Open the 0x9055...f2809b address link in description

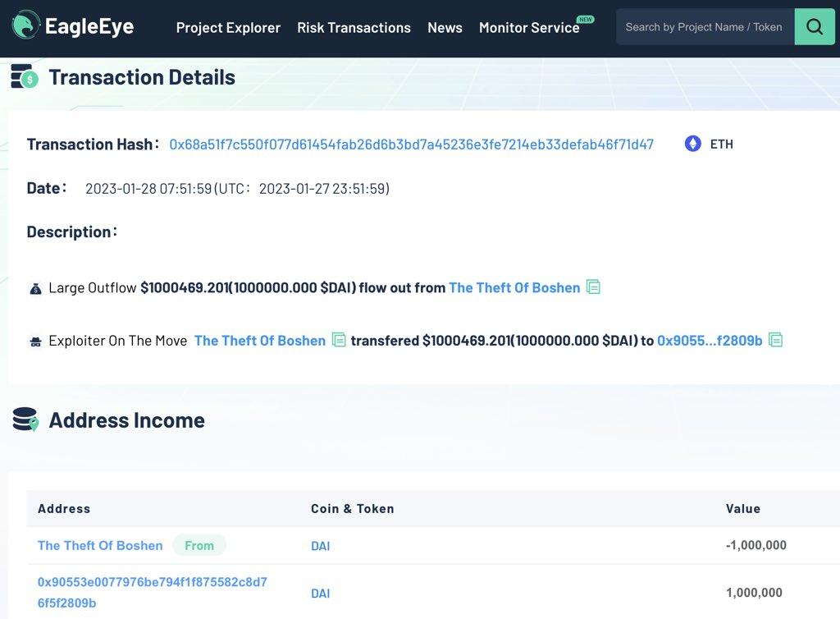pyautogui.click(x=710, y=340)
